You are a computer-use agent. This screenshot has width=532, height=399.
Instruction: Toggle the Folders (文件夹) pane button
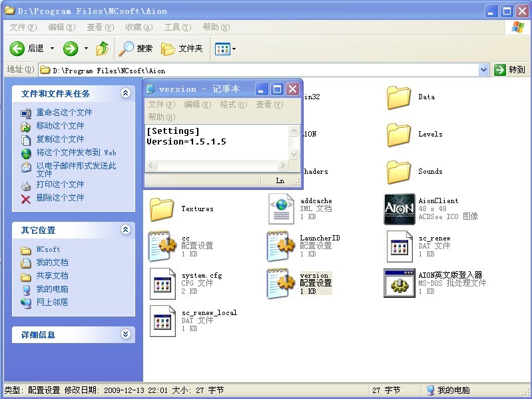(182, 49)
